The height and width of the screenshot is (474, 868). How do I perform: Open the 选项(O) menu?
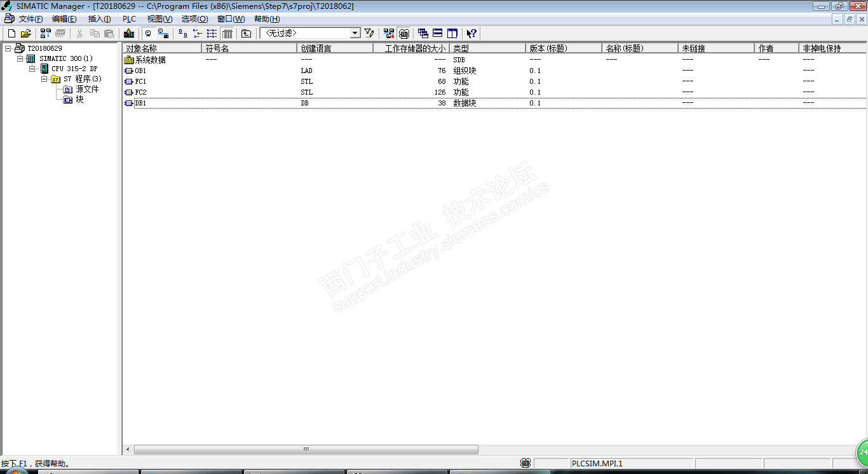(x=194, y=19)
